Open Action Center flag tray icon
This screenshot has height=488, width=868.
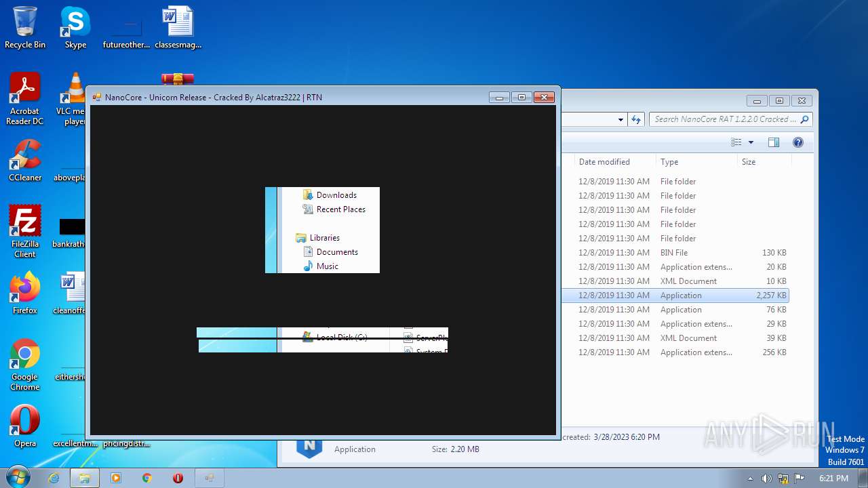[799, 478]
